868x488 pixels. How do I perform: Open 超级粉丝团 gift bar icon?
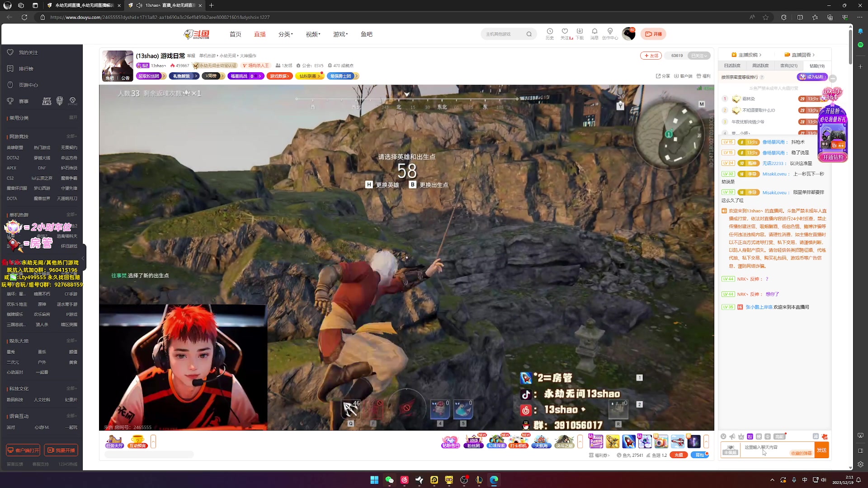coord(473,441)
